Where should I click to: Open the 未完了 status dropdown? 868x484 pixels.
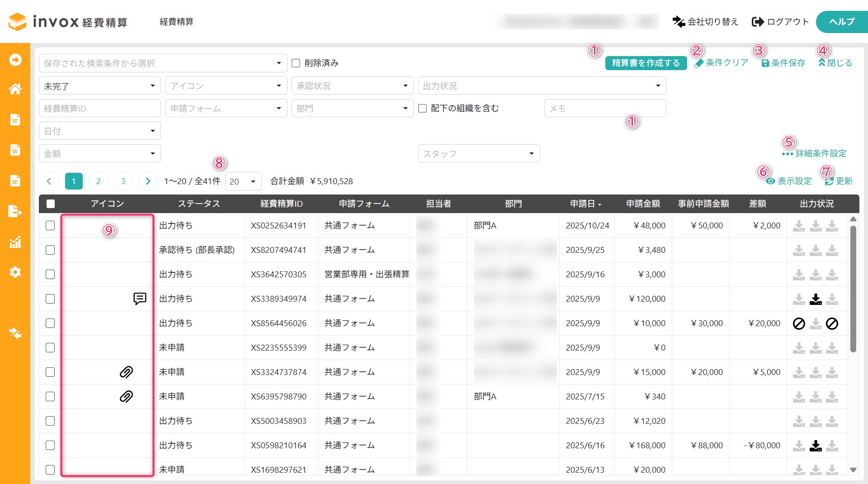tap(99, 85)
